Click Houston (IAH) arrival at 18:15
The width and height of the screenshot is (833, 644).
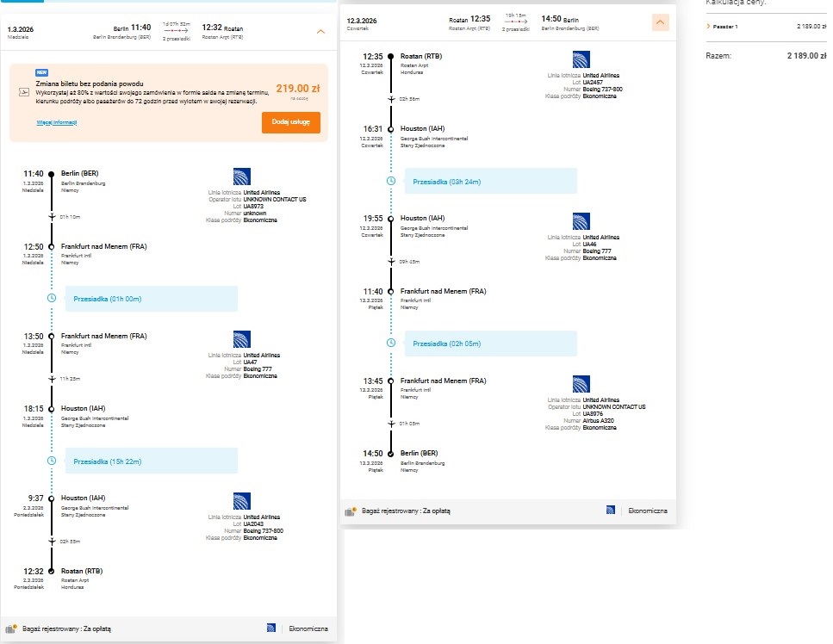(84, 409)
